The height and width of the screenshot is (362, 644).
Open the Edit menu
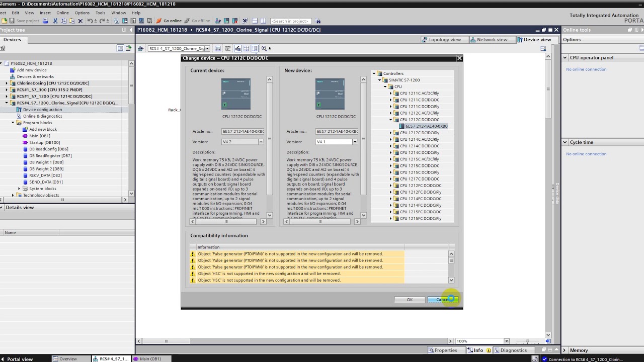click(16, 13)
